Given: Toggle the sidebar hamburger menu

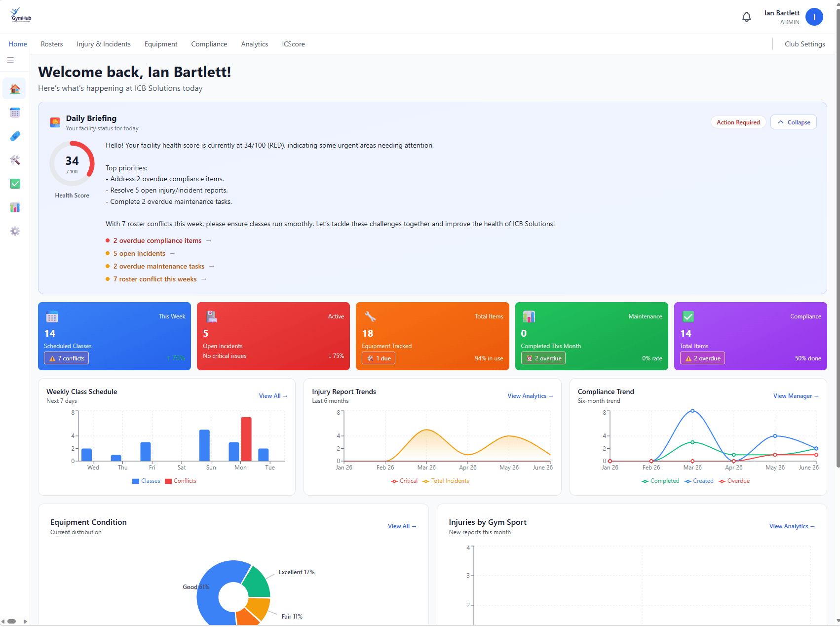Looking at the screenshot, I should (10, 60).
